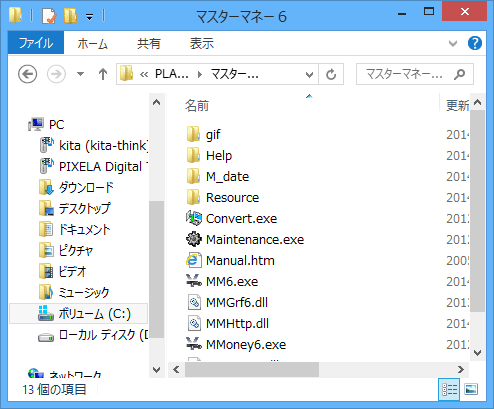Open the 表示 ribbon tab

[202, 43]
